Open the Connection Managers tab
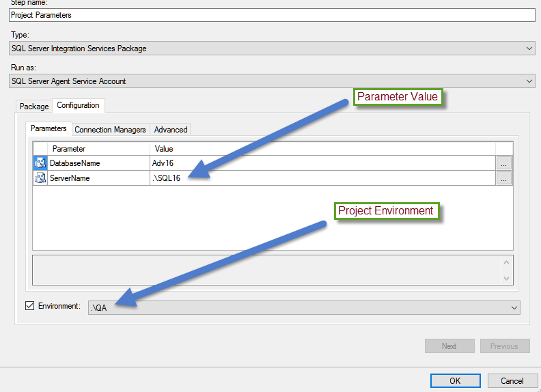 110,130
